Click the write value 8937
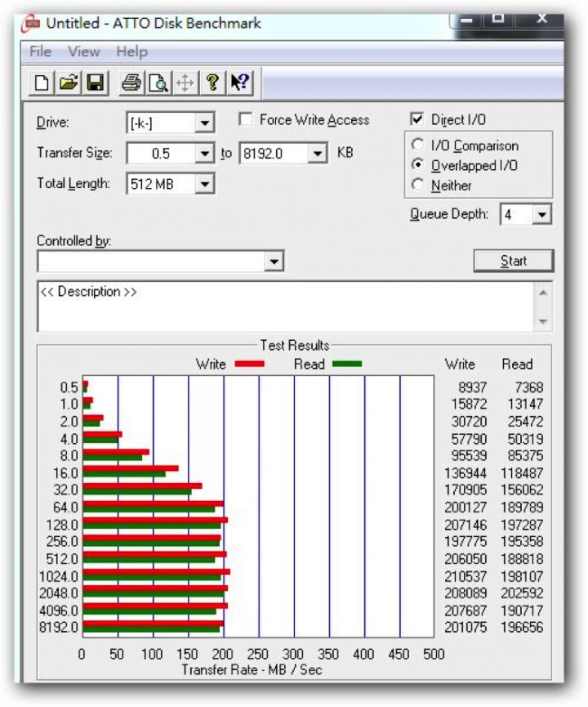Image resolution: width=588 pixels, height=707 pixels. click(x=473, y=387)
